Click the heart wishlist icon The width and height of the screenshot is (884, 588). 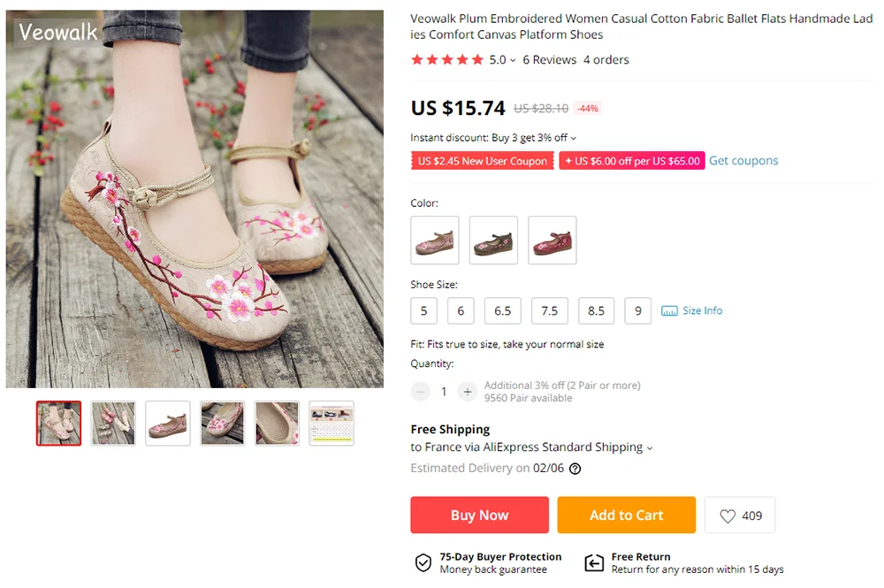pyautogui.click(x=728, y=515)
